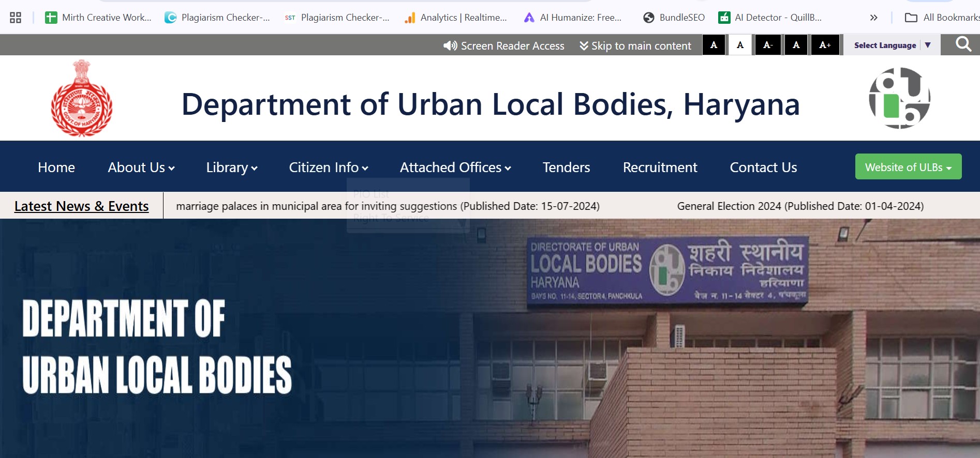Show more bookmarks via double chevron
Viewport: 980px width, 458px height.
tap(873, 18)
